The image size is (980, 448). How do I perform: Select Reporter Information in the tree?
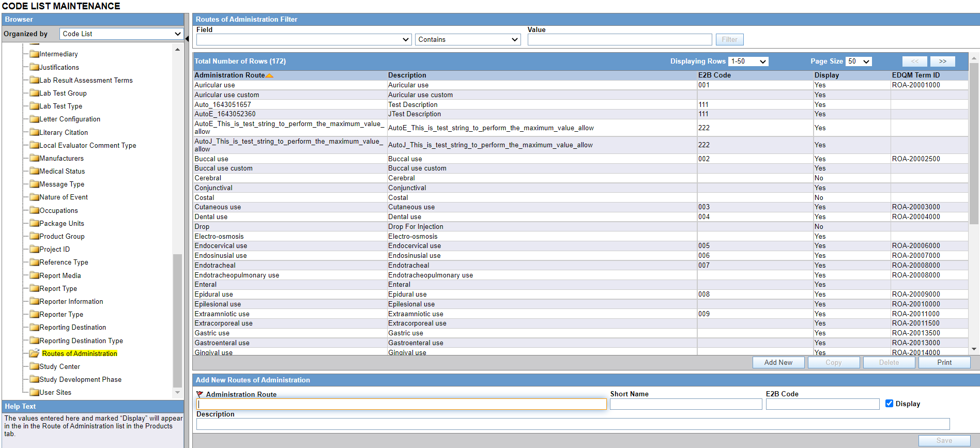[71, 301]
